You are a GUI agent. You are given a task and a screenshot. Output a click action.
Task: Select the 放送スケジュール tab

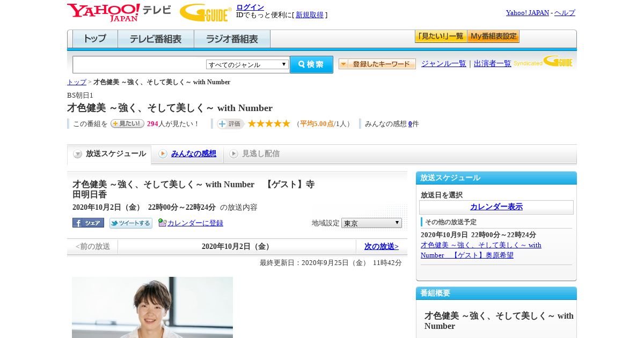(109, 154)
